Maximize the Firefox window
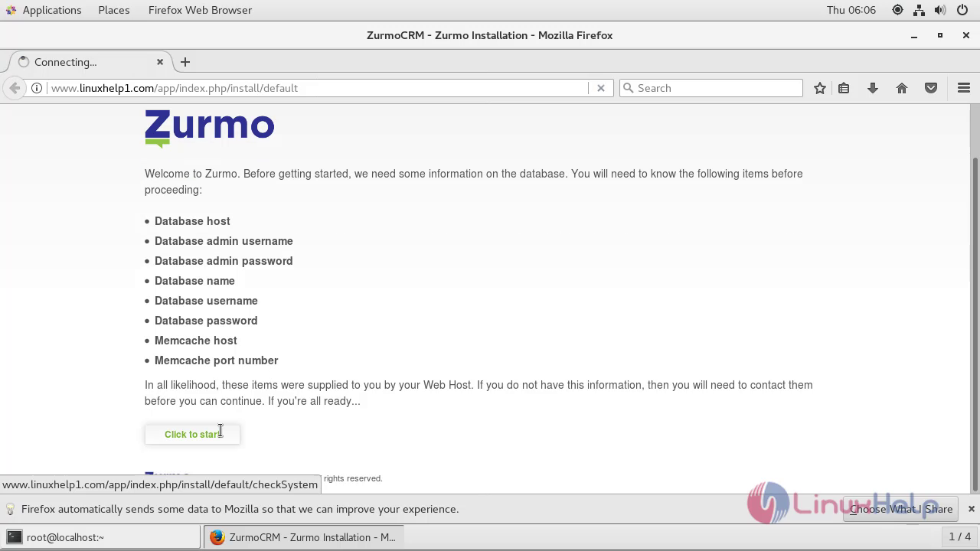This screenshot has width=980, height=551. click(940, 35)
